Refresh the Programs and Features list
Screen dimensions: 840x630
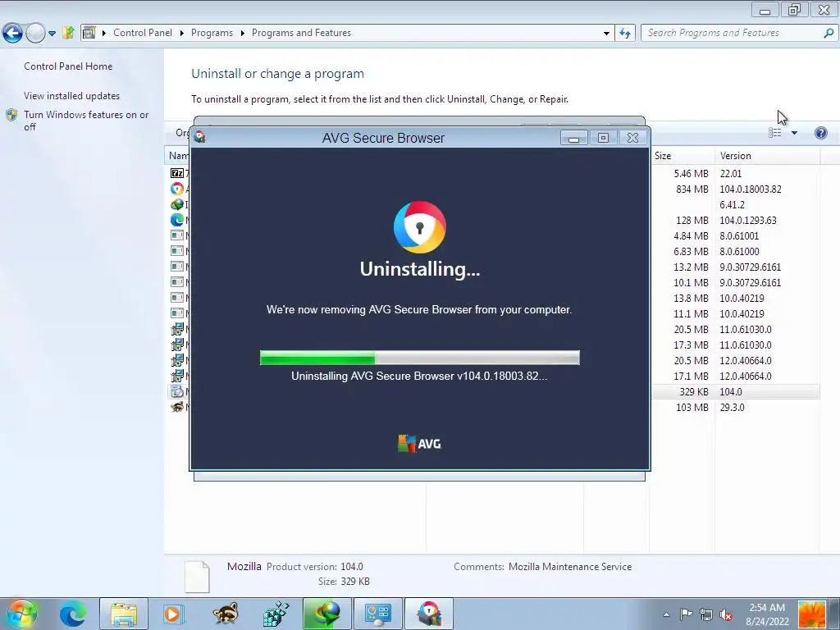(x=624, y=33)
